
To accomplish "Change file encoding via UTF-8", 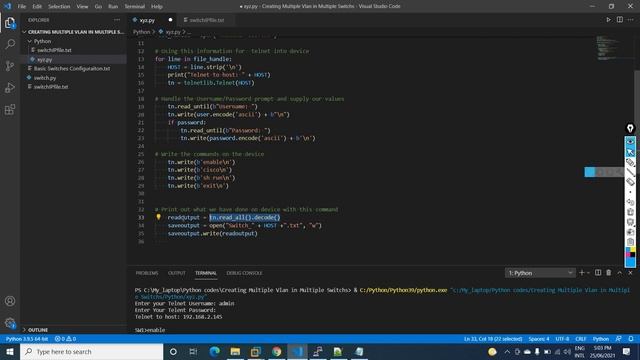I will (562, 339).
